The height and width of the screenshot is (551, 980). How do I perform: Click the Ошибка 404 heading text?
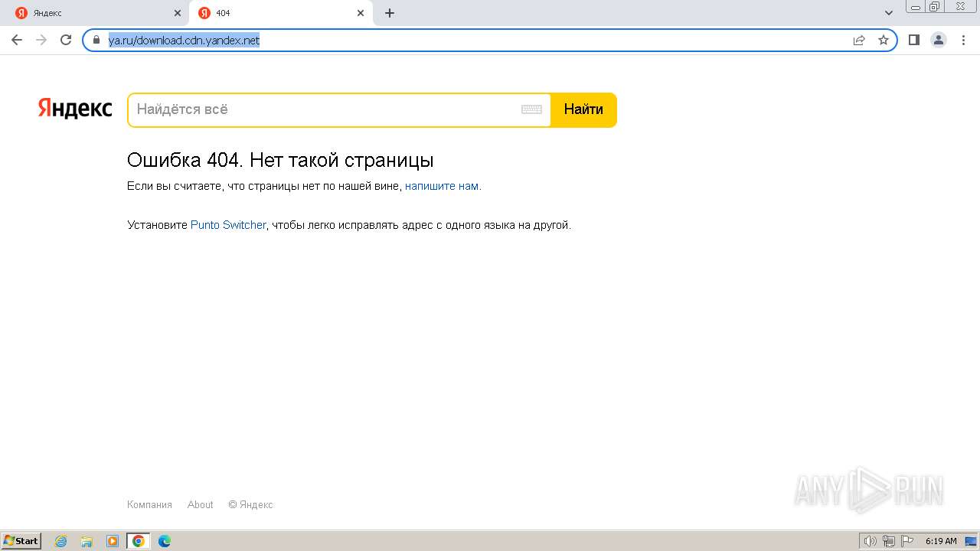[x=280, y=160]
